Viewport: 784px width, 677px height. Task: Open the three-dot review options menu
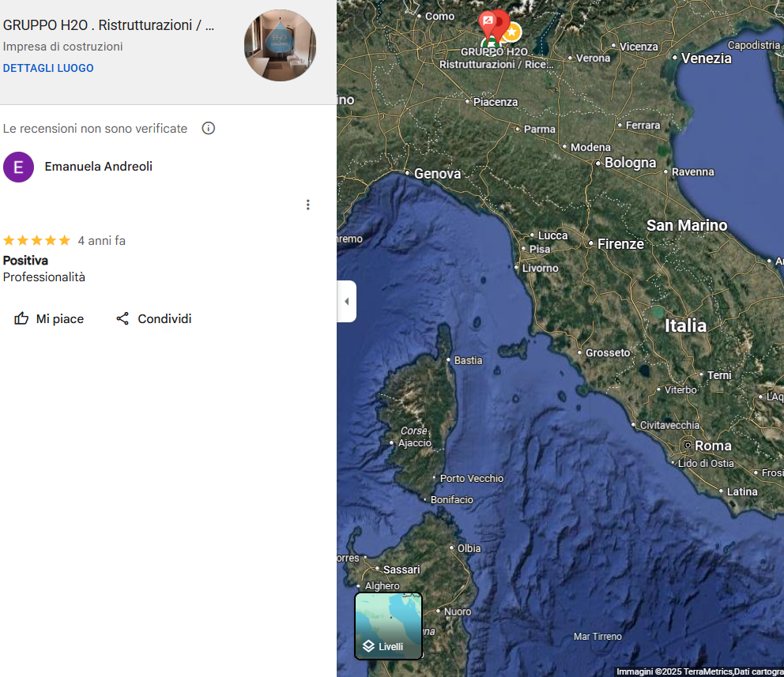point(308,205)
